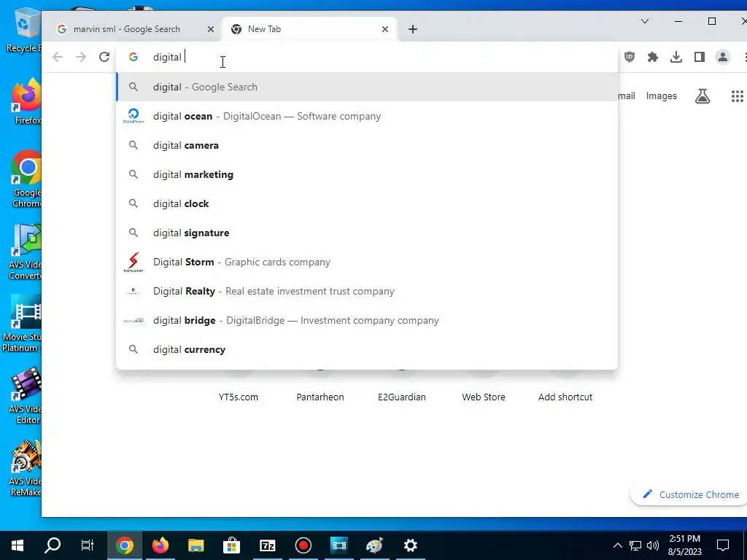
Task: Open the Extensions puzzle-piece menu
Action: click(x=653, y=57)
